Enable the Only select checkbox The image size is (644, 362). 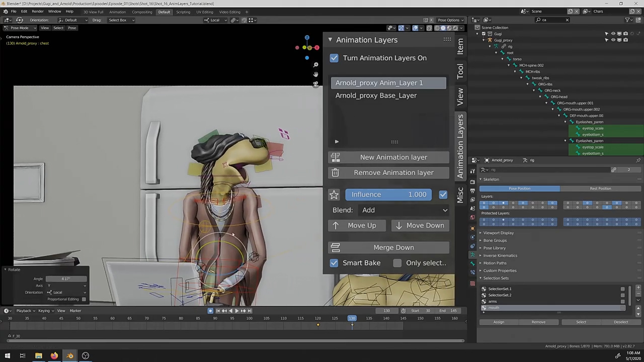click(397, 263)
